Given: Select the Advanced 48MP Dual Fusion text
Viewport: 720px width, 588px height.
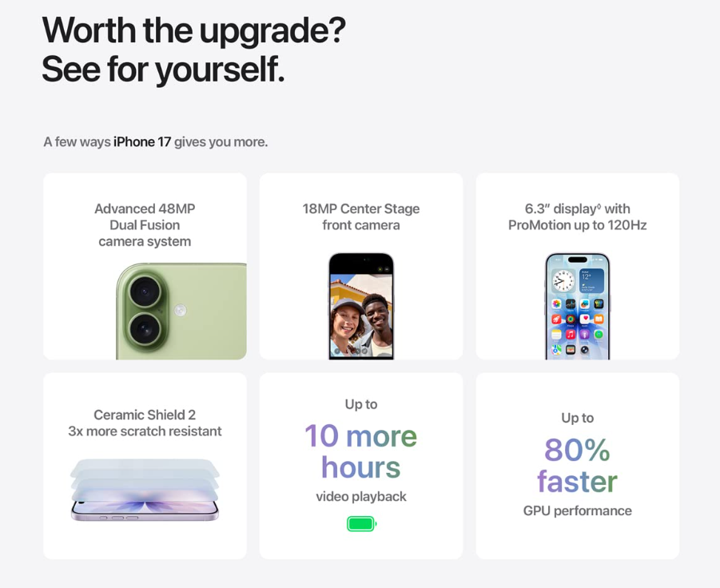Looking at the screenshot, I should click(x=145, y=224).
